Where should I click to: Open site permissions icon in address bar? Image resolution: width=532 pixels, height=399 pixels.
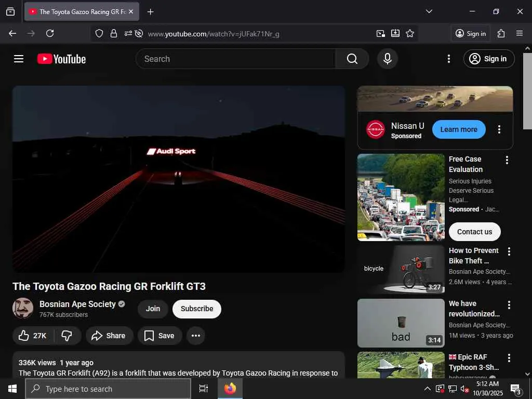(128, 33)
